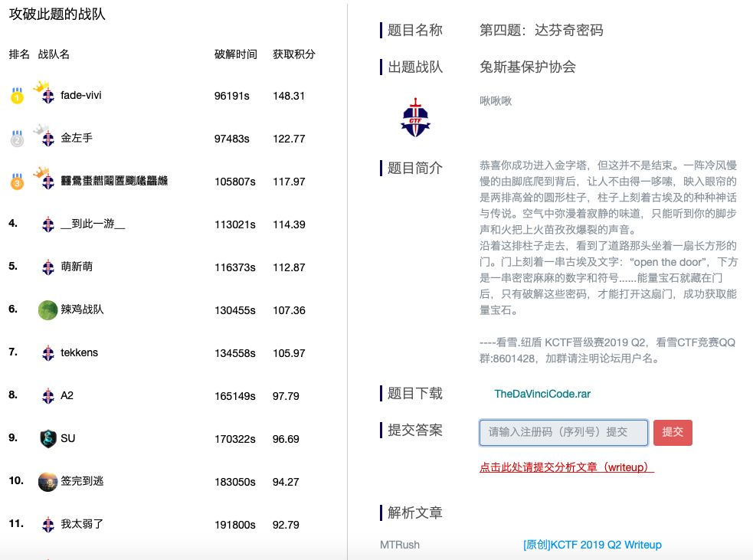This screenshot has width=753, height=560.
Task: Open team name 签完到逃
Action: (82, 481)
